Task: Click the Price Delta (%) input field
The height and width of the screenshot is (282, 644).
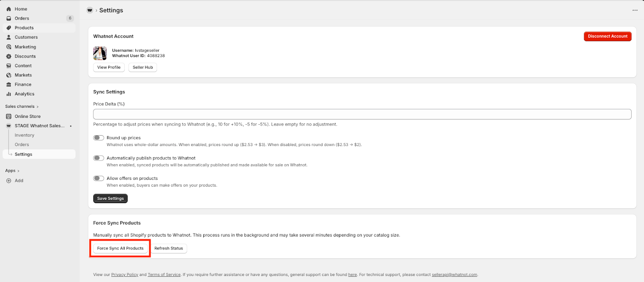Action: (x=362, y=114)
